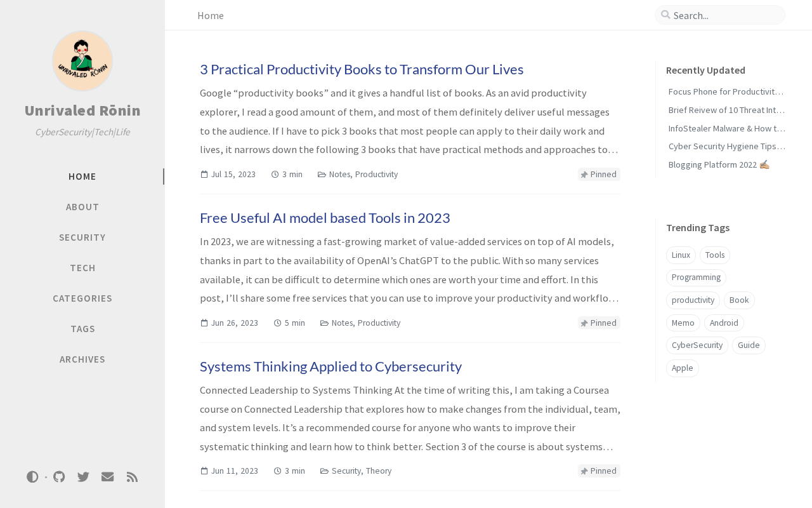Open 'Free Useful AI model based Tools' post

pos(325,218)
